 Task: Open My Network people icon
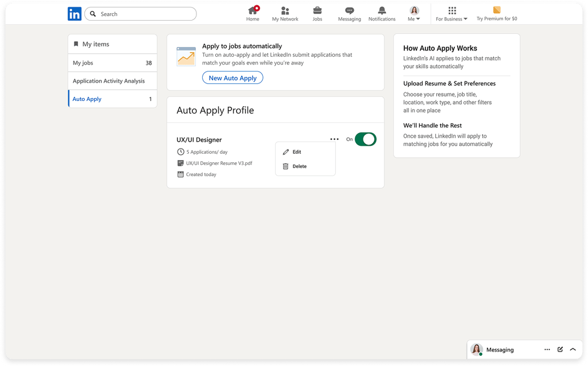point(285,10)
